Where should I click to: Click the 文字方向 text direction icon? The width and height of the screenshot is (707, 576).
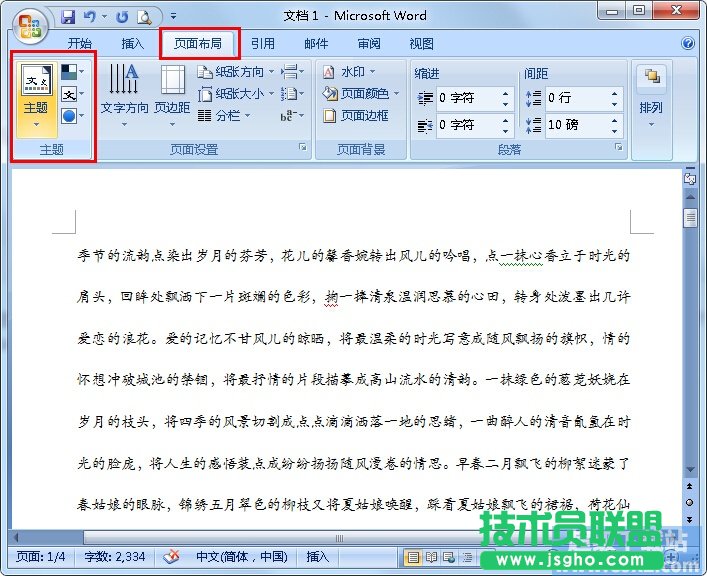coord(124,82)
